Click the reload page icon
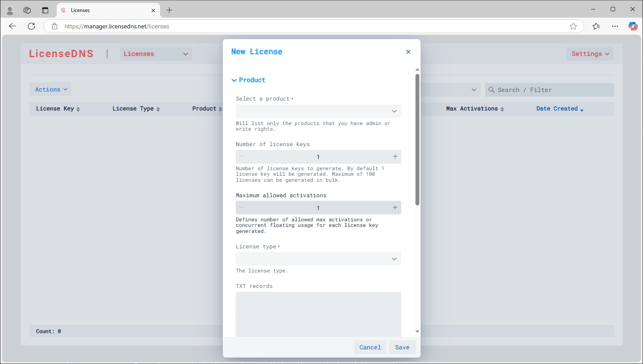 [31, 26]
